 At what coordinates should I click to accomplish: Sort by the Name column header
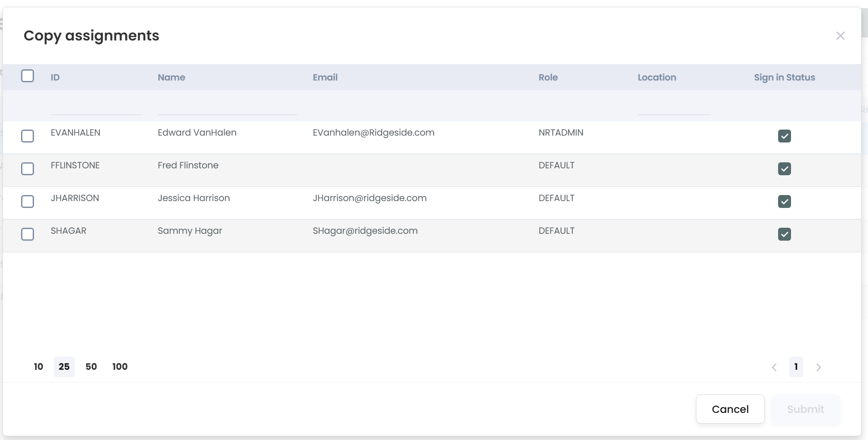pyautogui.click(x=172, y=77)
